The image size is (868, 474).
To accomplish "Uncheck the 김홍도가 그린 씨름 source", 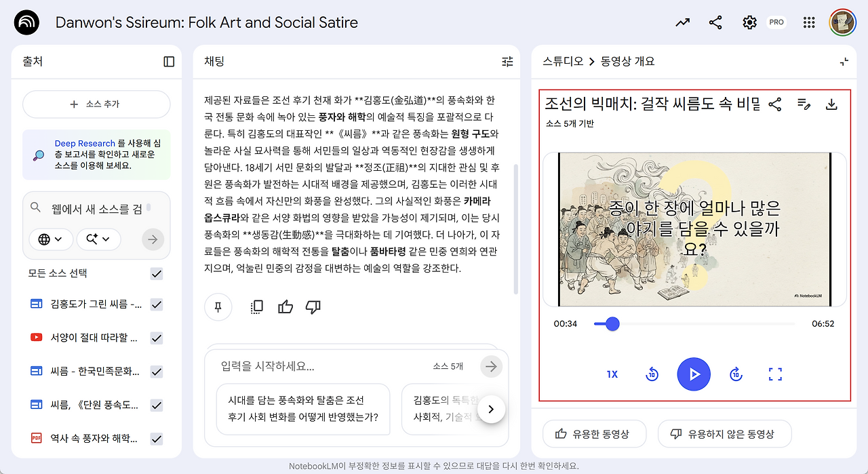I will (157, 304).
